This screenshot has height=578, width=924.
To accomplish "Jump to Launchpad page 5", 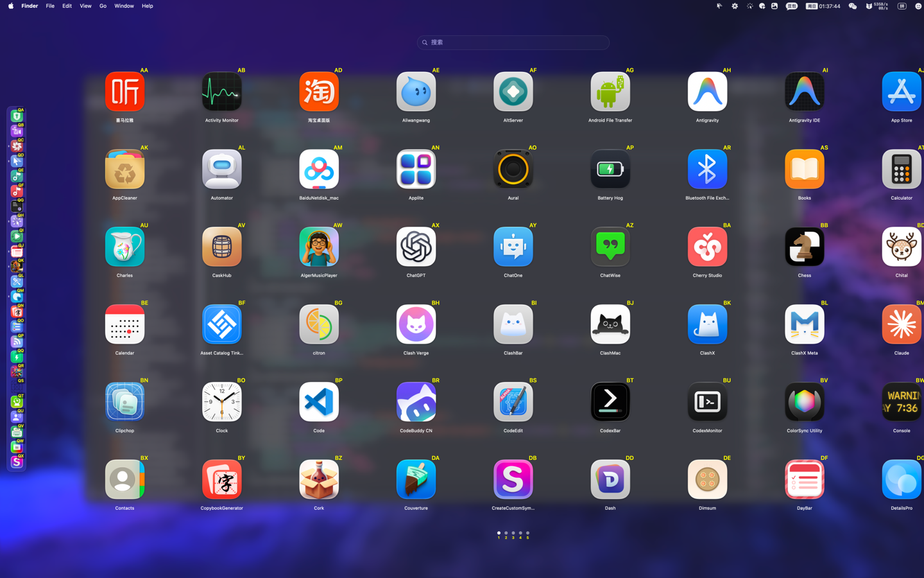I will pyautogui.click(x=527, y=533).
